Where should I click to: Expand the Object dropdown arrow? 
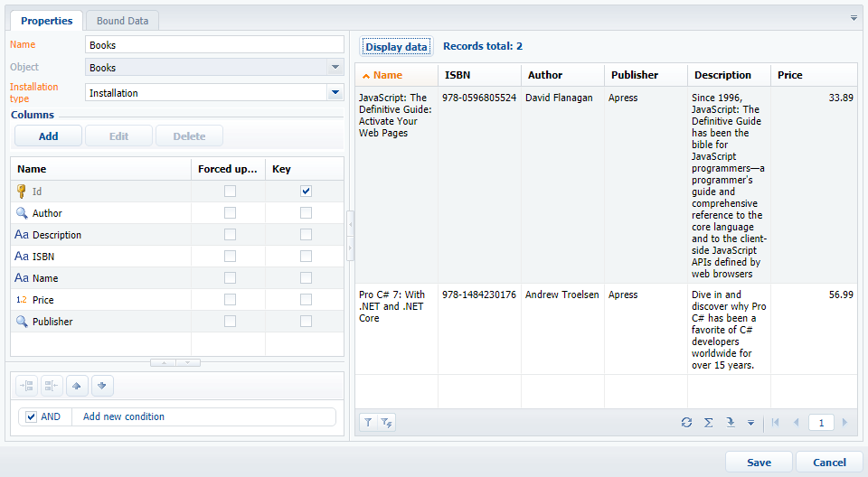335,67
